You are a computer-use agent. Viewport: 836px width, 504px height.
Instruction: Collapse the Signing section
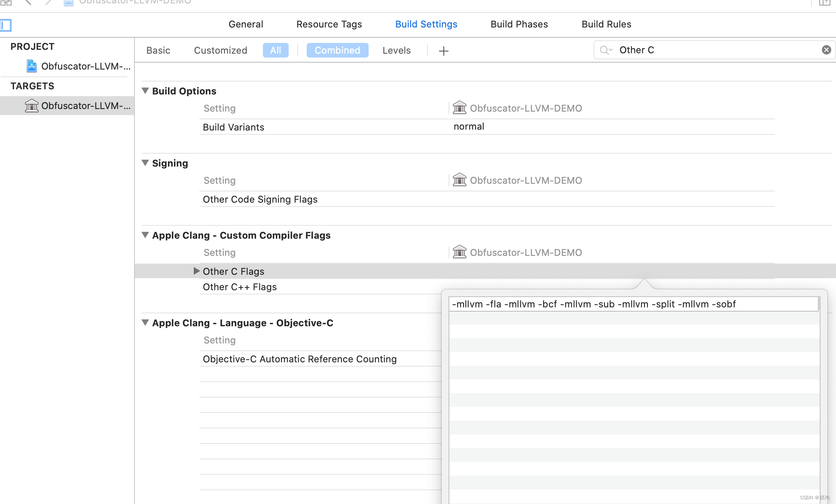145,163
